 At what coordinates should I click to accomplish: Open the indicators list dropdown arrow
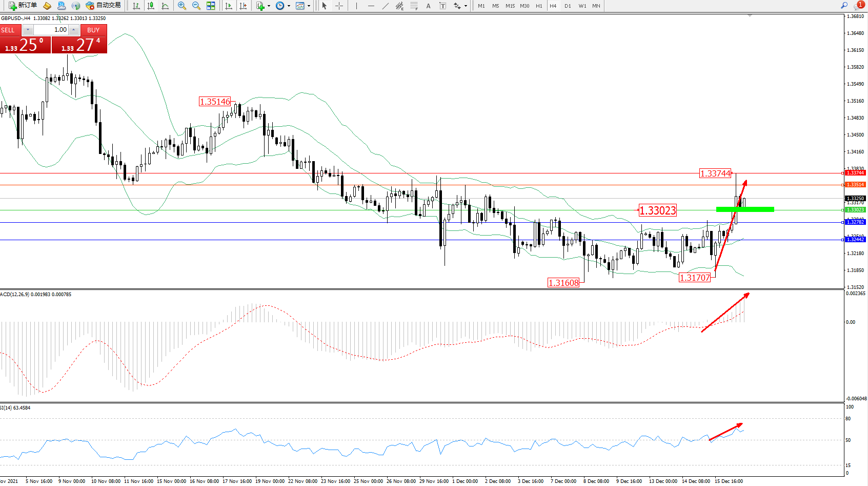(269, 6)
